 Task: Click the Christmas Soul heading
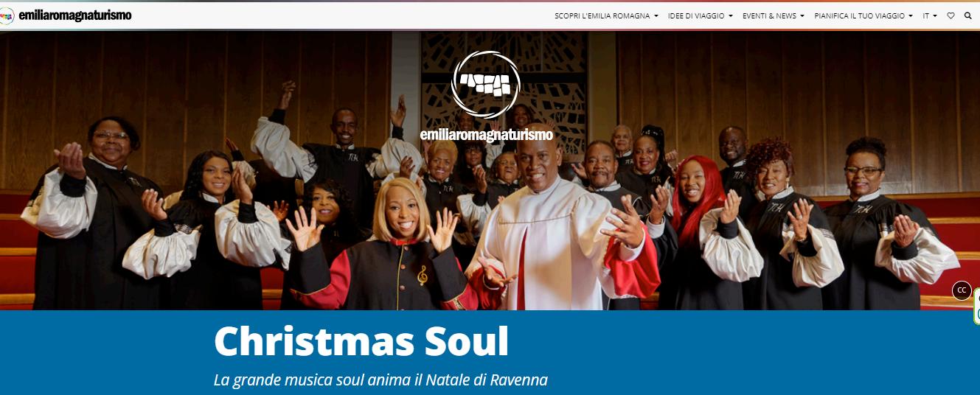click(x=361, y=341)
